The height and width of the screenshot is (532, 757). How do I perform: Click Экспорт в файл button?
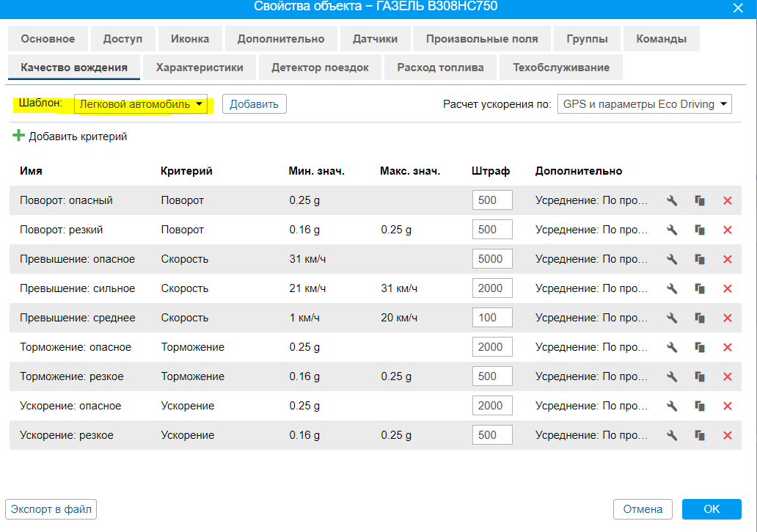pyautogui.click(x=51, y=509)
